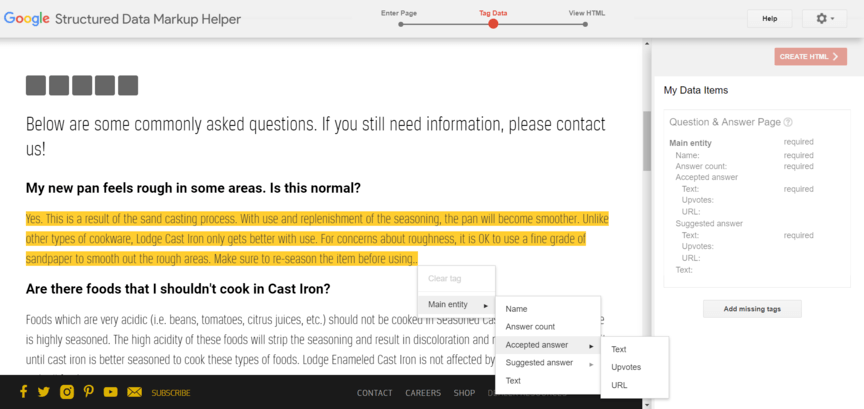This screenshot has height=409, width=864.
Task: Click the highlighted sand casting answer paragraph
Action: point(317,239)
